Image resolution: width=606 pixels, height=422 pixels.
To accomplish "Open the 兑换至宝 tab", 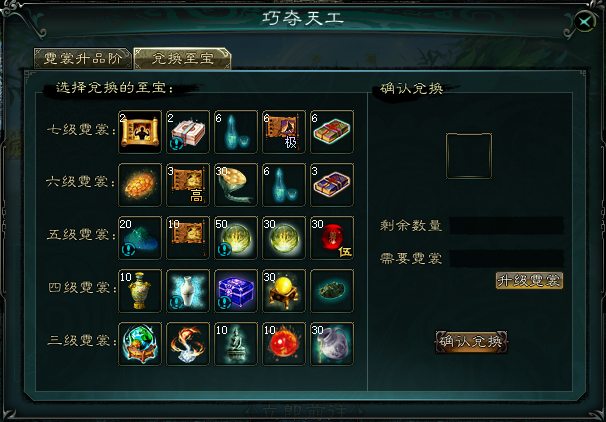I will (182, 59).
